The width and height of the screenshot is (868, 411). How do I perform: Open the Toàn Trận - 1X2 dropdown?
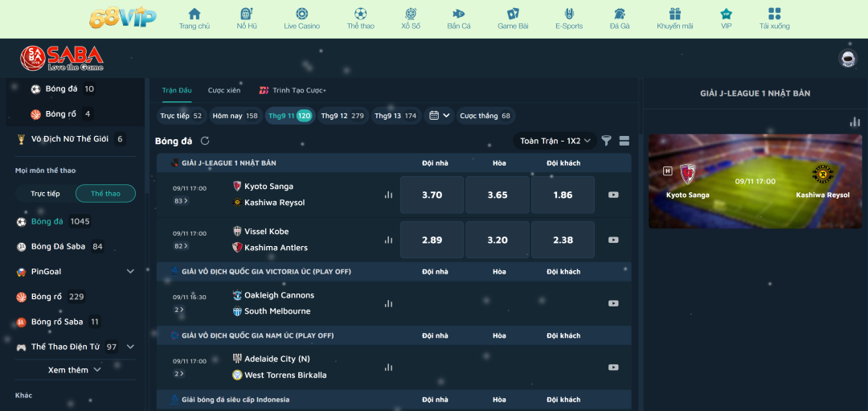coord(555,141)
